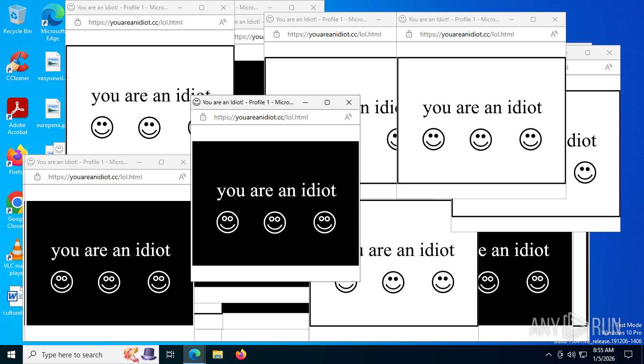Maximize the bottom-left black-page Edge window

coord(161,162)
